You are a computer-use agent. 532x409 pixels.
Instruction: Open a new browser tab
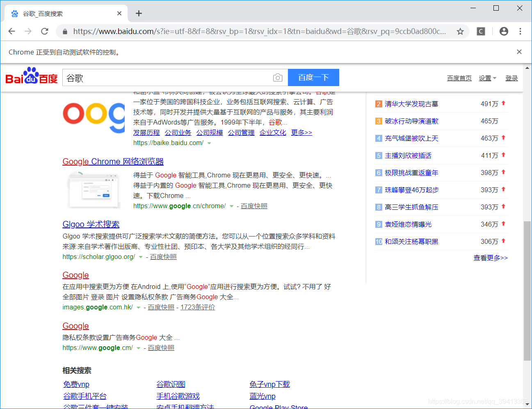click(x=139, y=14)
